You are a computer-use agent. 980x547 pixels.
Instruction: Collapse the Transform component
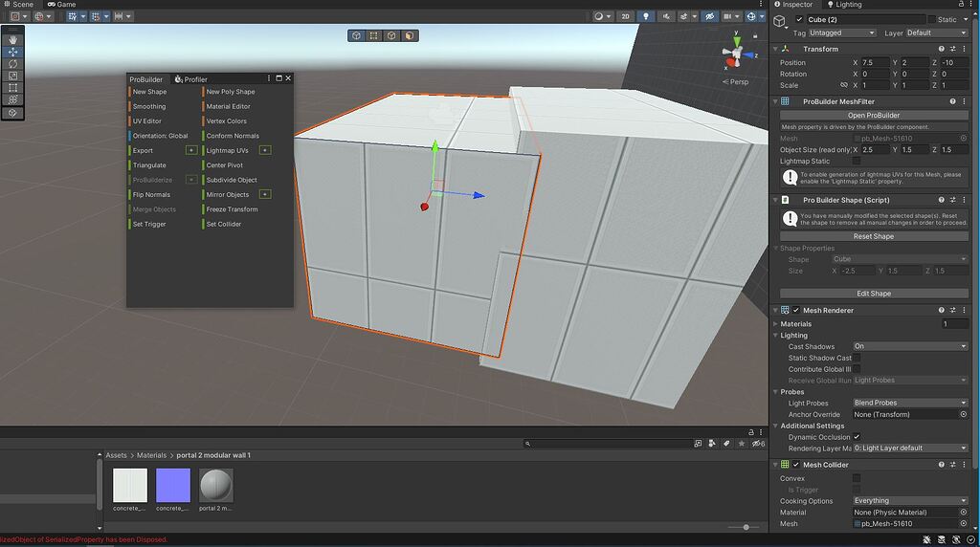pos(775,49)
